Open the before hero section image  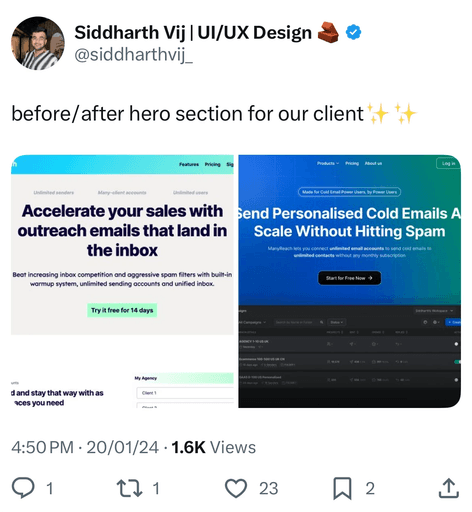point(122,281)
